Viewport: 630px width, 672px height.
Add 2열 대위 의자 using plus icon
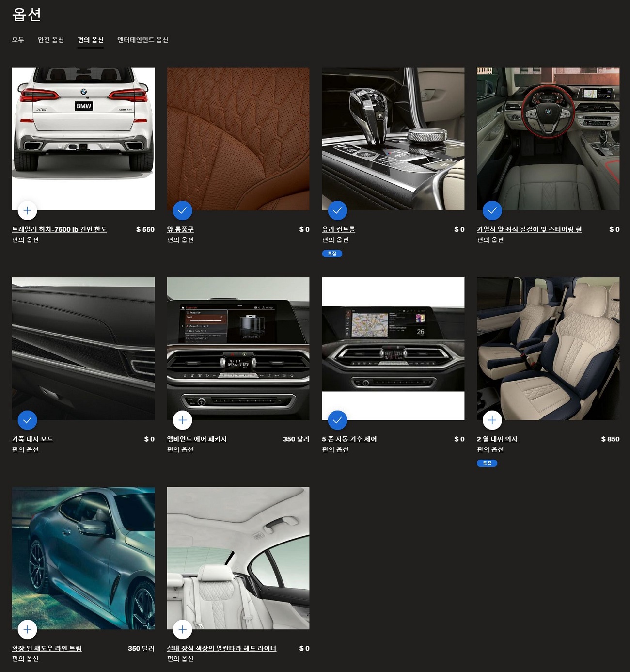[492, 420]
